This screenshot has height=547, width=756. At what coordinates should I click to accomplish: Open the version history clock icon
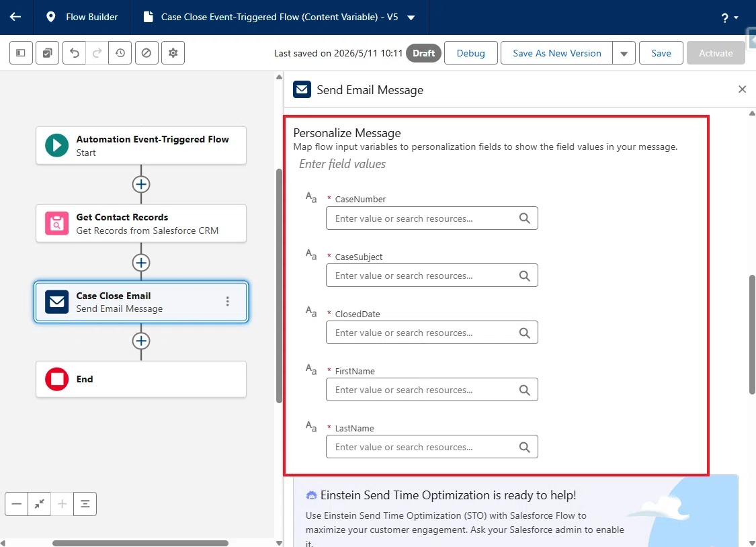[x=120, y=53]
